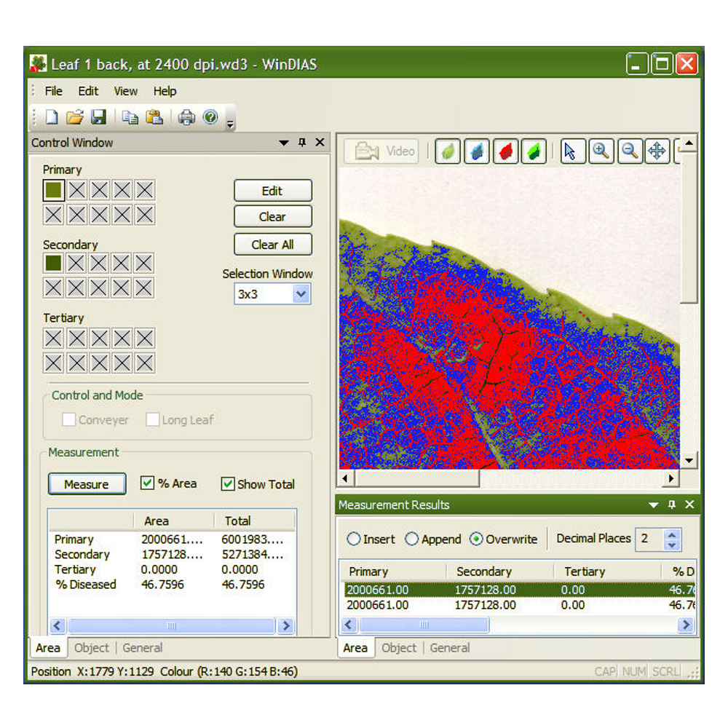Open the View menu
Screen dimensions: 728x728
point(125,91)
